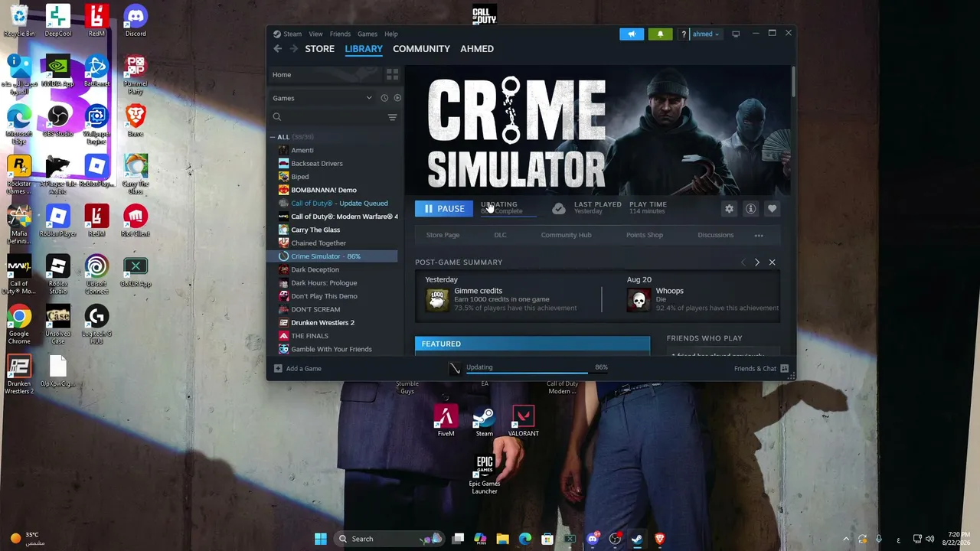Select the FiveM desktop shortcut
Screen dimensions: 980x551
tap(446, 422)
